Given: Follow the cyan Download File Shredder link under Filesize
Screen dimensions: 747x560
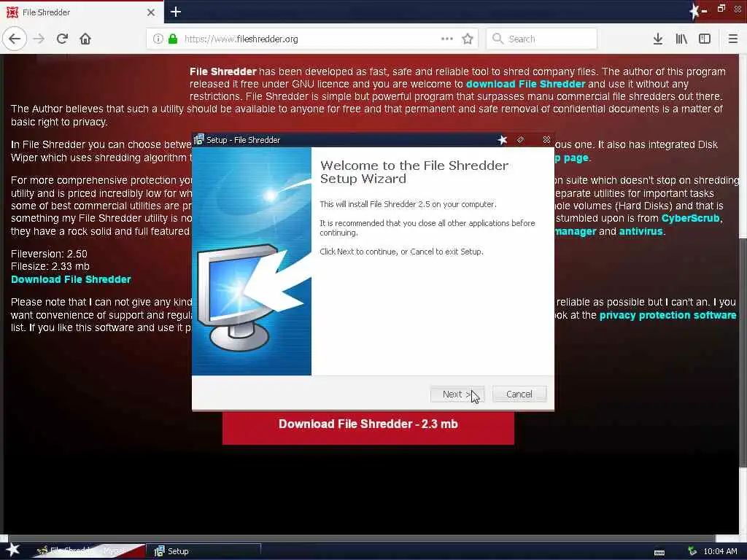Looking at the screenshot, I should tap(71, 279).
